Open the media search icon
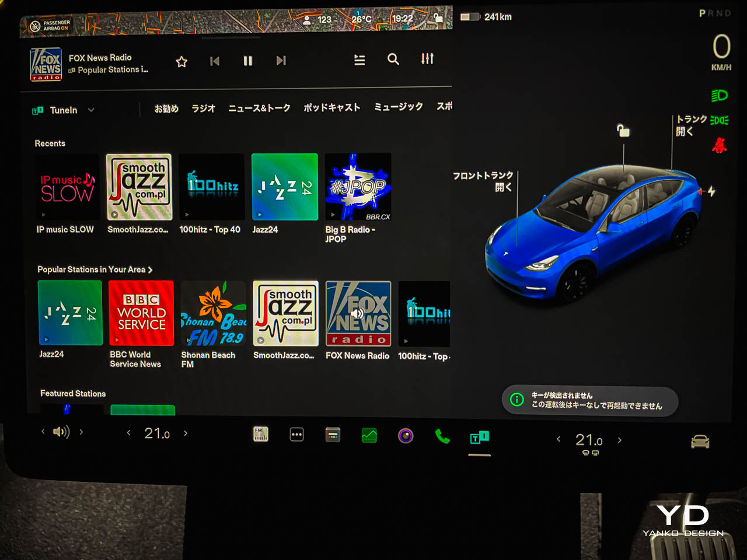 pos(393,59)
